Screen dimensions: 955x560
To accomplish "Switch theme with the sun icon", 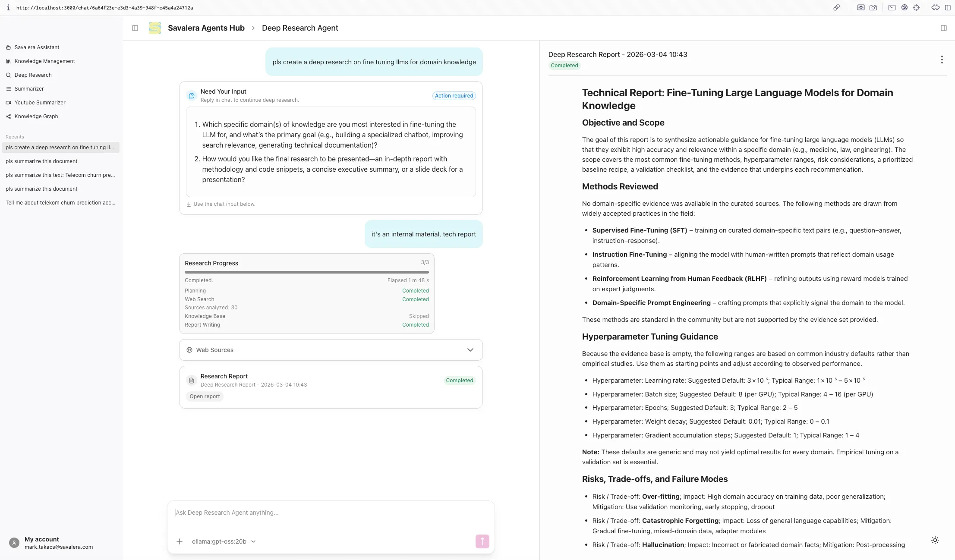I will [x=935, y=540].
